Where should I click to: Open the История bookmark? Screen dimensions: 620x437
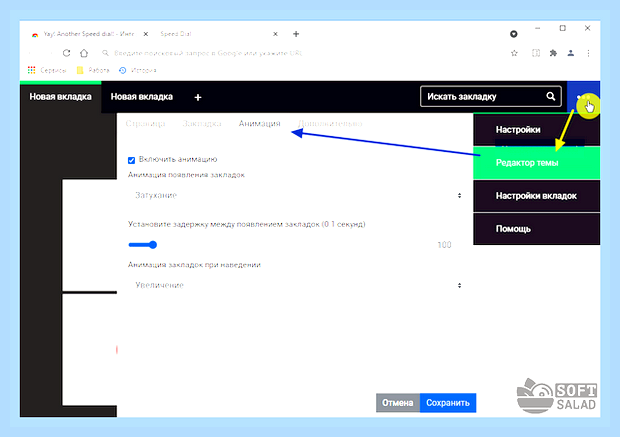click(x=138, y=70)
